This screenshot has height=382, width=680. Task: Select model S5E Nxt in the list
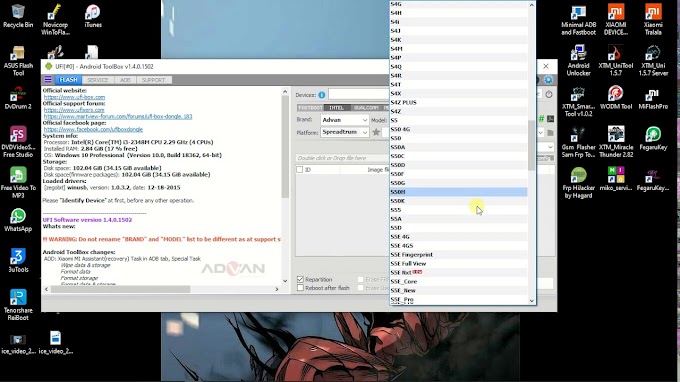458,272
